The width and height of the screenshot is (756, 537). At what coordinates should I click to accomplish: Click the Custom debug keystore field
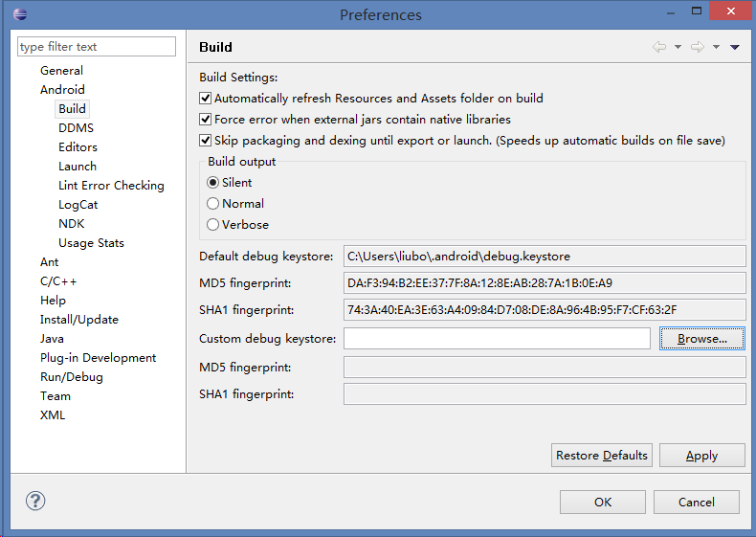pos(497,338)
